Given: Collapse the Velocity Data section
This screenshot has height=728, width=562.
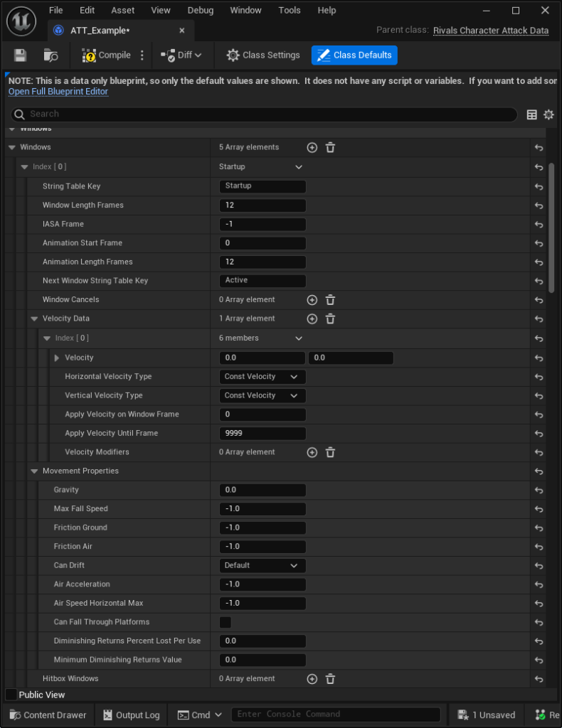Looking at the screenshot, I should coord(34,319).
